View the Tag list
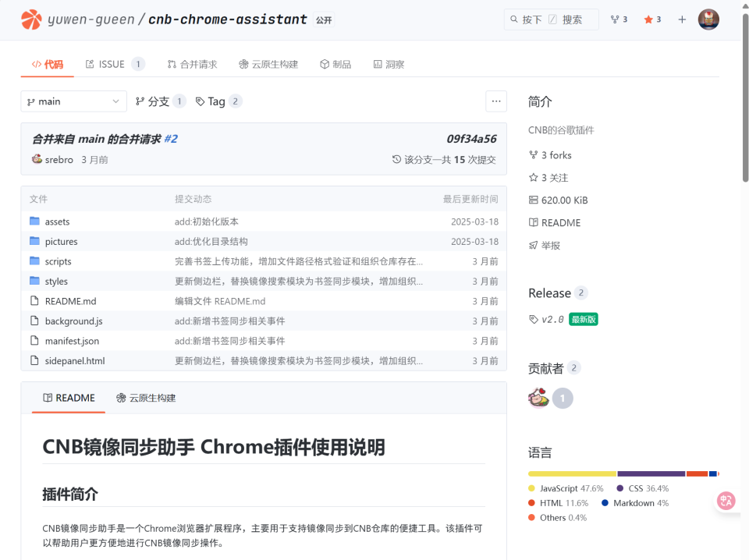This screenshot has width=749, height=560. (x=218, y=101)
